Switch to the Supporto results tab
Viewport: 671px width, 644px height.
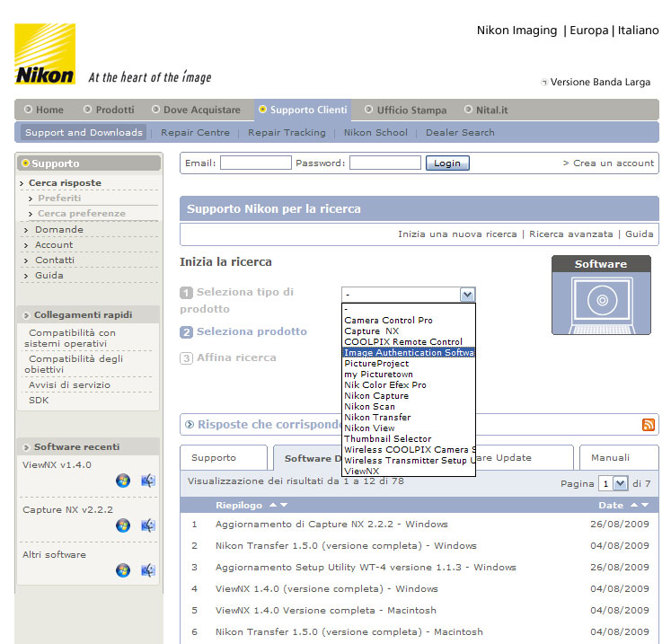tap(224, 458)
